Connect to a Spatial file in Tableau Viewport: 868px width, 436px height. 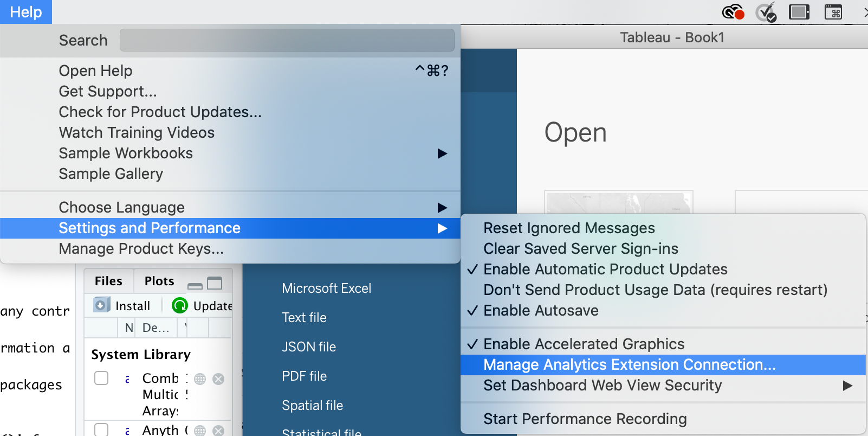click(x=312, y=405)
